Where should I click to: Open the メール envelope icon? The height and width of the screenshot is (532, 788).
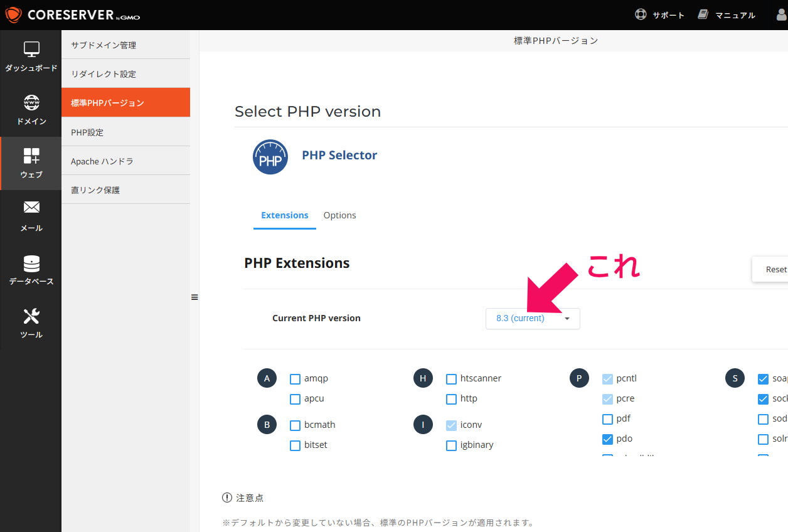31,207
